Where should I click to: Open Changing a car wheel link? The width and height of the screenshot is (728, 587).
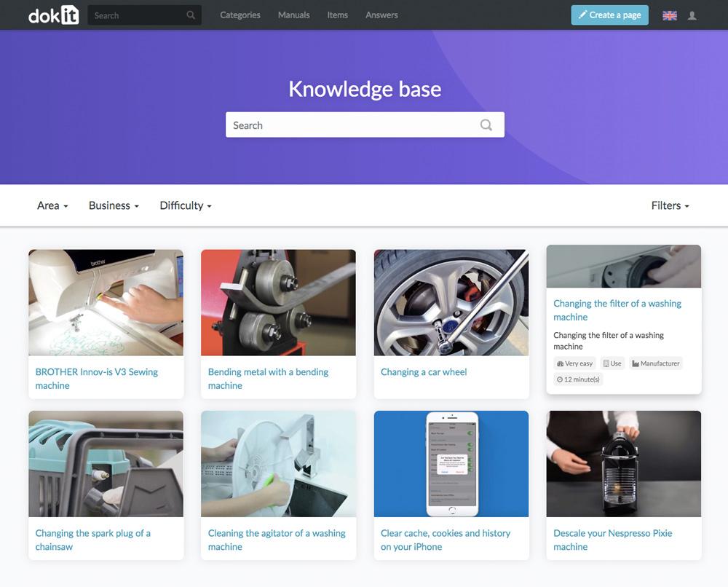pyautogui.click(x=424, y=372)
